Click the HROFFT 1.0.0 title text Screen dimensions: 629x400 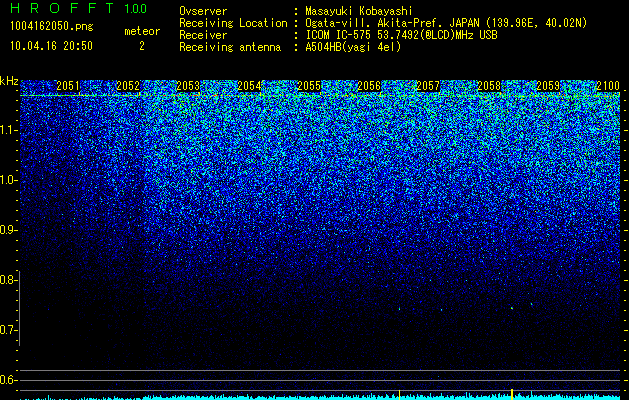(78, 8)
